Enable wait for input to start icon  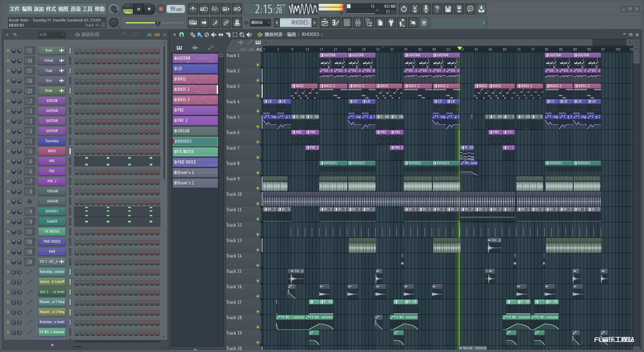204,9
